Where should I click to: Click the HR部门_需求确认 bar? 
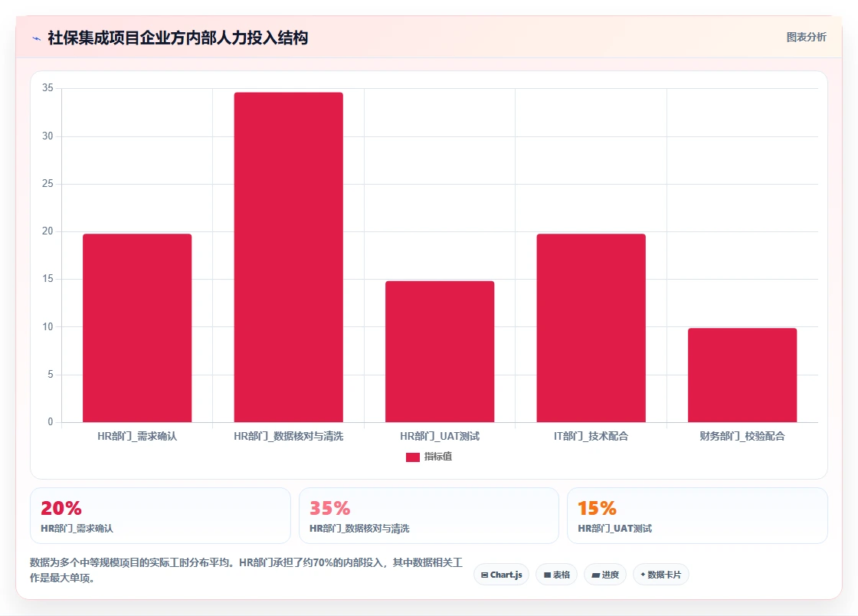(137, 328)
